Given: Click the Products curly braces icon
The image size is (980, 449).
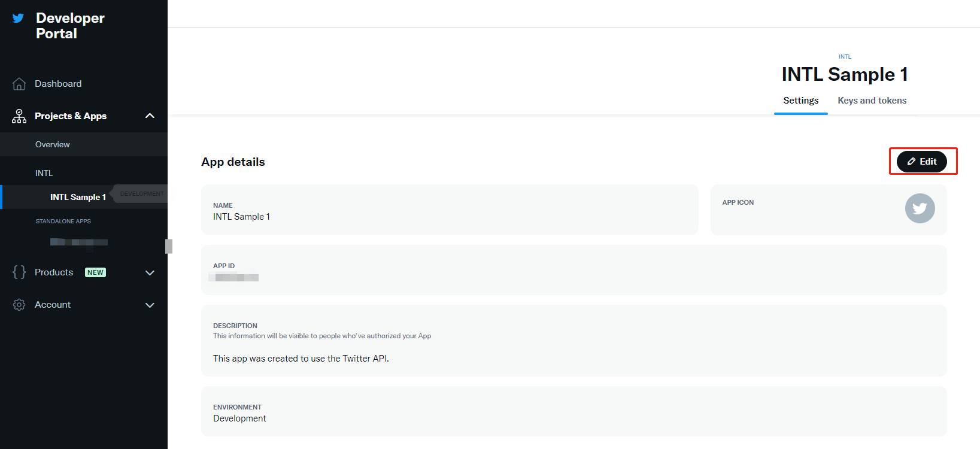Looking at the screenshot, I should (19, 272).
